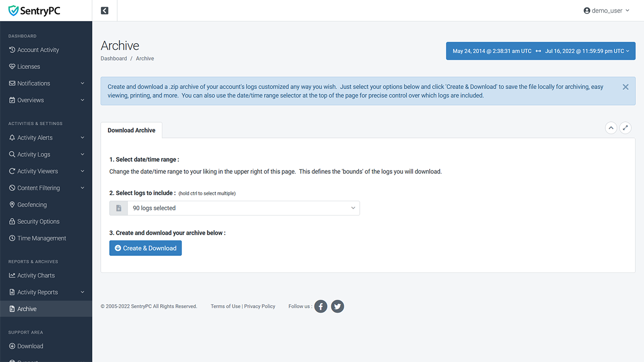Click the Archive sidebar entry

[x=46, y=309]
